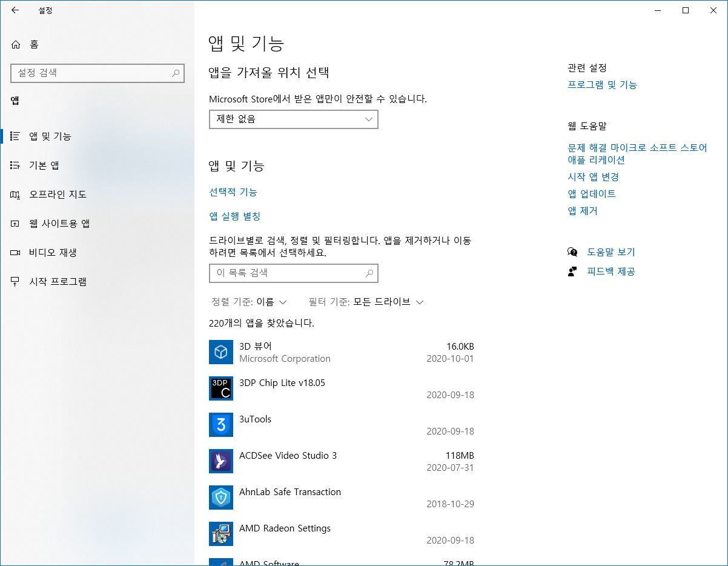This screenshot has height=566, width=728.
Task: Open the 앱 실행 별칭 link
Action: (235, 216)
